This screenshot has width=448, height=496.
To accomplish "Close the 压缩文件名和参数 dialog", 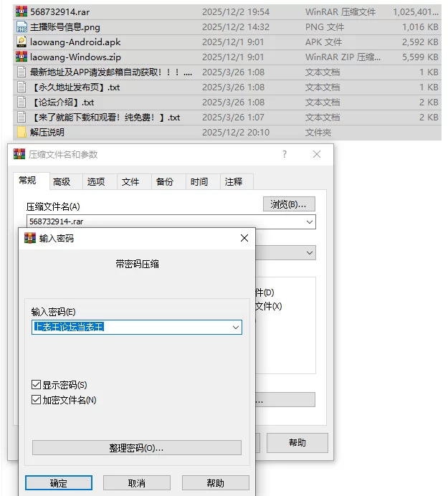I will (x=317, y=154).
